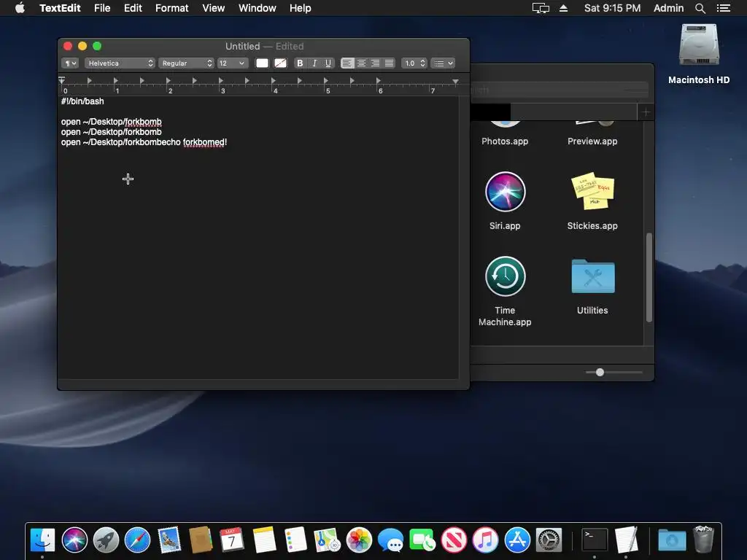The width and height of the screenshot is (747, 560).
Task: Open Reminders from the Dock
Action: [x=295, y=540]
